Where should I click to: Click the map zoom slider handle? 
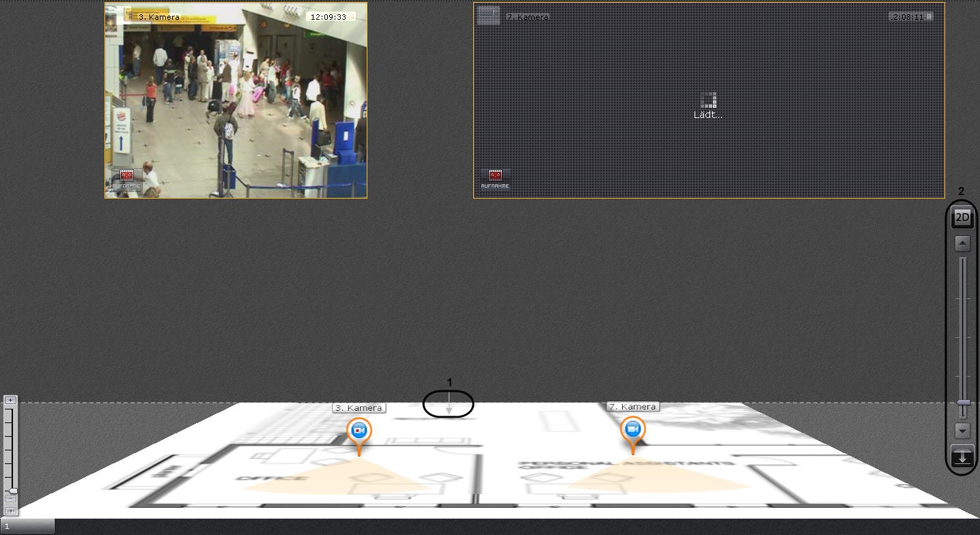pyautogui.click(x=12, y=491)
